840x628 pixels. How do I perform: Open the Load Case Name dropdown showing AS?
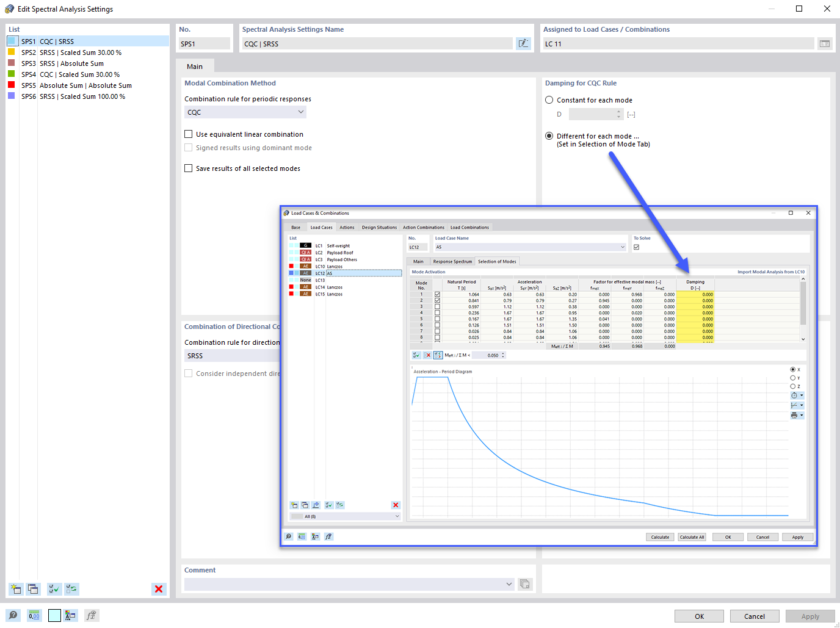pos(621,247)
